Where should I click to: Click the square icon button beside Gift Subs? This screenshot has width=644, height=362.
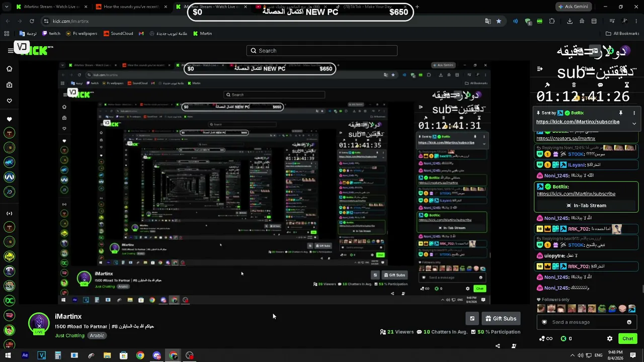(x=472, y=318)
